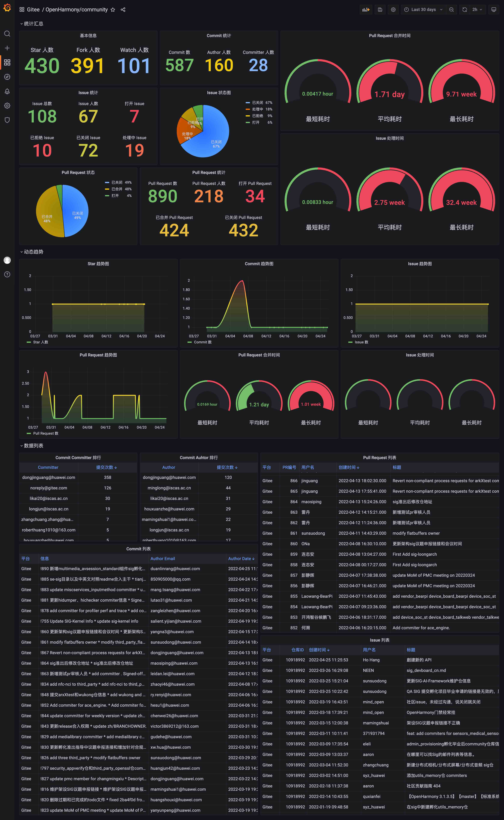Save the dashboard with disk icon

point(380,10)
